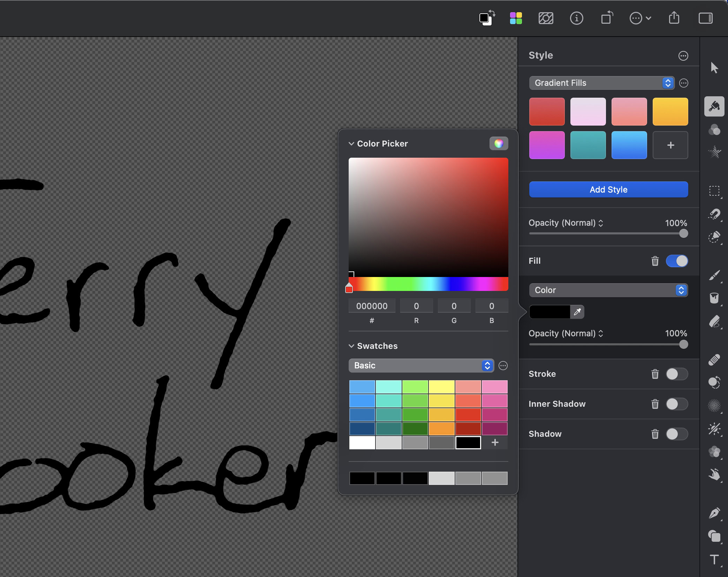Viewport: 728px width, 577px height.
Task: Add a new gradient fill preset
Action: click(670, 145)
